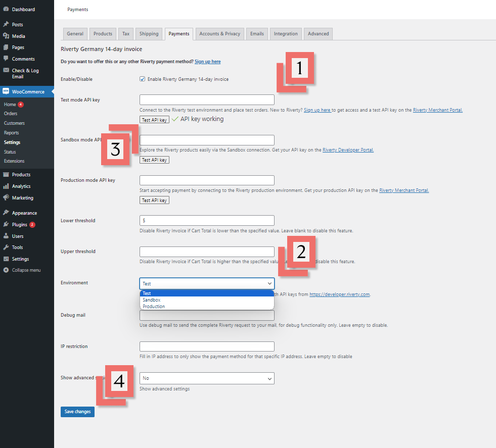Uncheck Enable Riverty Germany 14-day invoice

pyautogui.click(x=143, y=79)
